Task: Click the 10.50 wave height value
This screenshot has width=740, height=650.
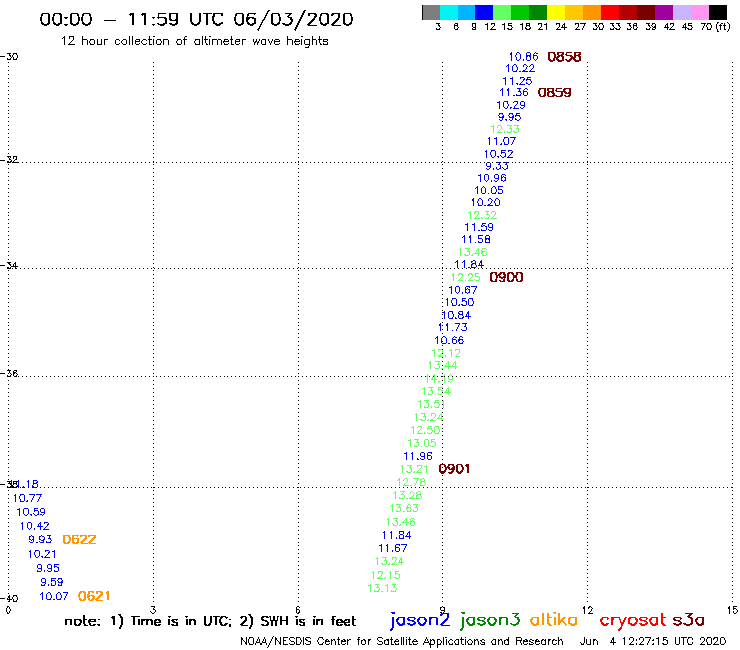Action: (460, 302)
